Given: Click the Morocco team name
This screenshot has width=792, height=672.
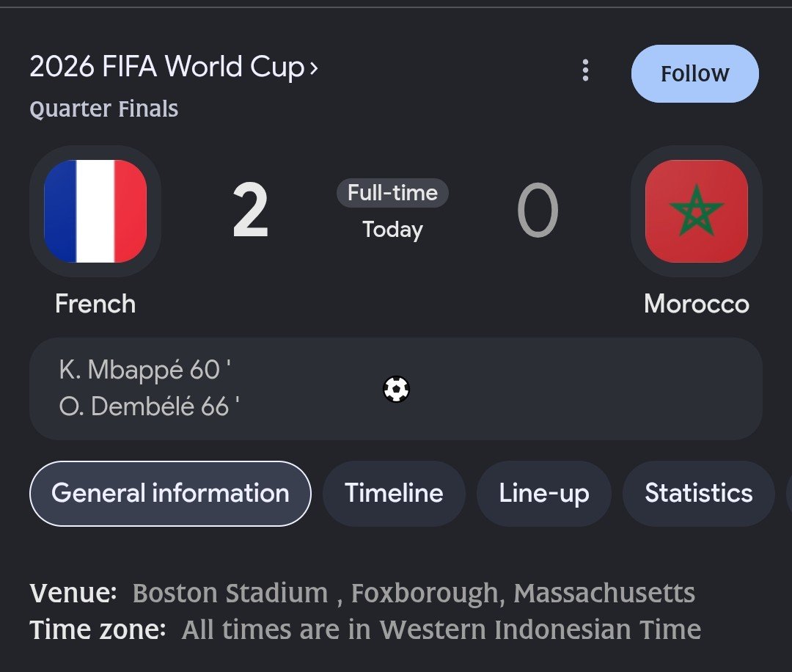Looking at the screenshot, I should (697, 304).
